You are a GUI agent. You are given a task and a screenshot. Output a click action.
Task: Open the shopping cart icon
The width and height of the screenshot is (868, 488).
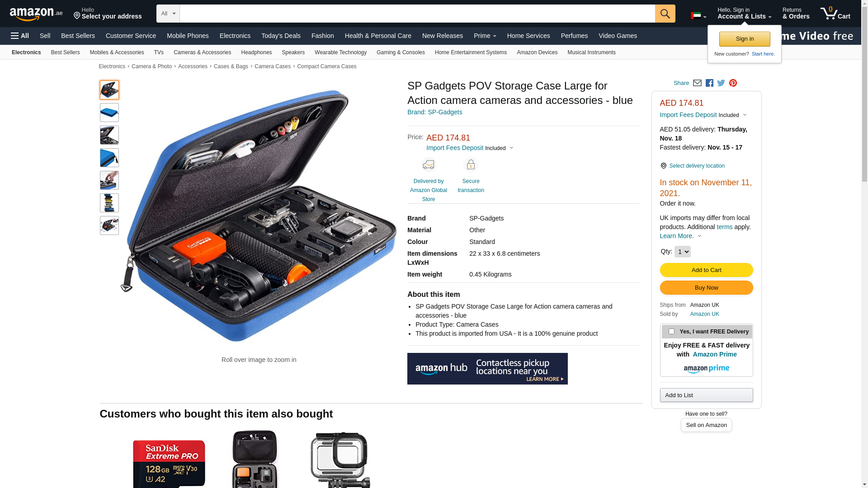(x=835, y=14)
